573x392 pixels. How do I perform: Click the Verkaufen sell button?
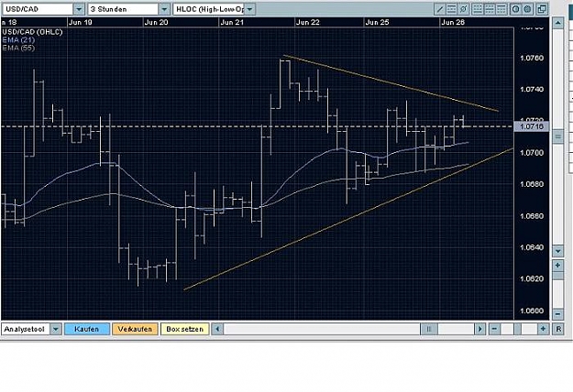tap(135, 329)
